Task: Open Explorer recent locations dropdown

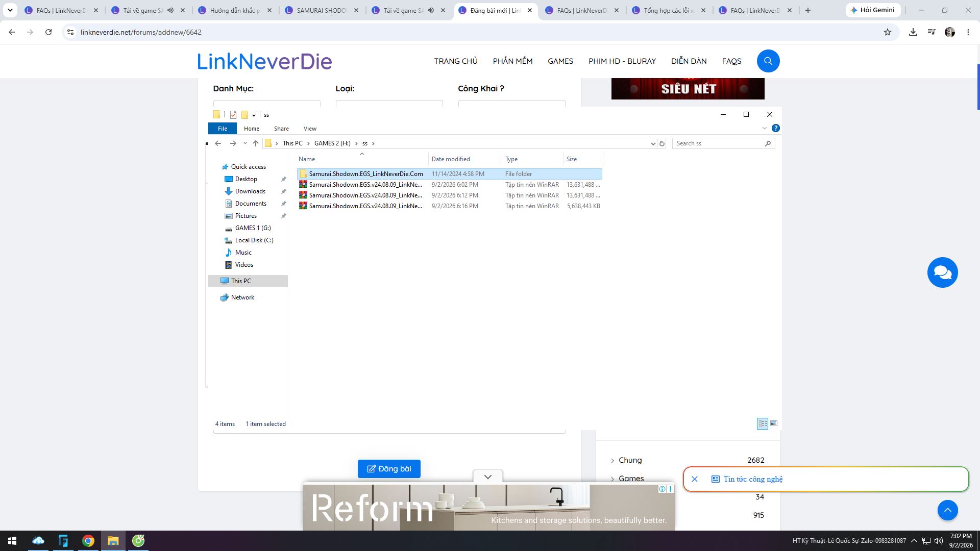Action: [x=245, y=143]
